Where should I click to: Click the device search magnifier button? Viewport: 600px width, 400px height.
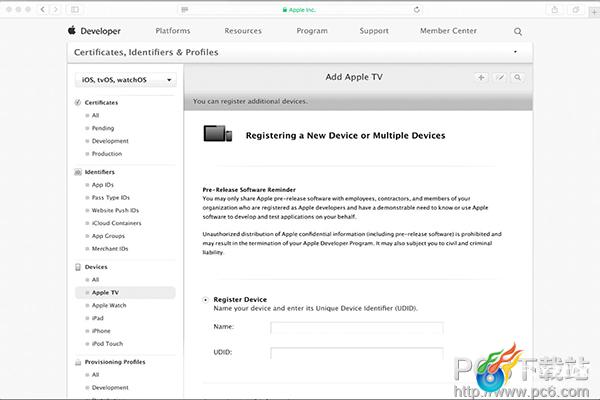(517, 77)
